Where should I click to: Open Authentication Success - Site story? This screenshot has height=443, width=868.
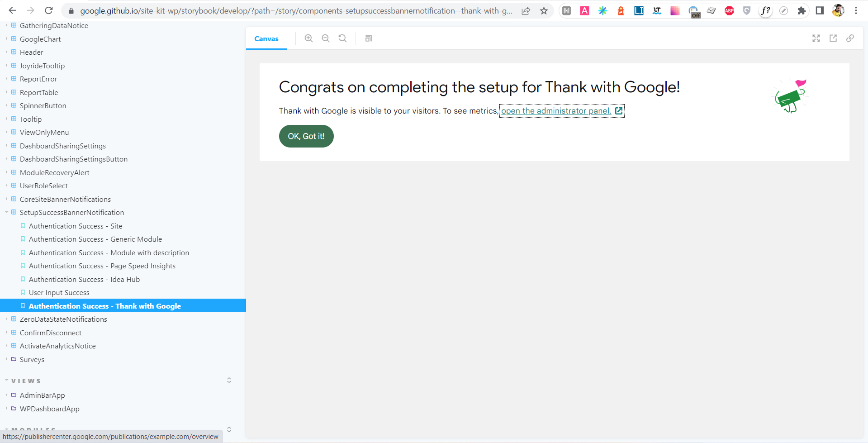76,226
